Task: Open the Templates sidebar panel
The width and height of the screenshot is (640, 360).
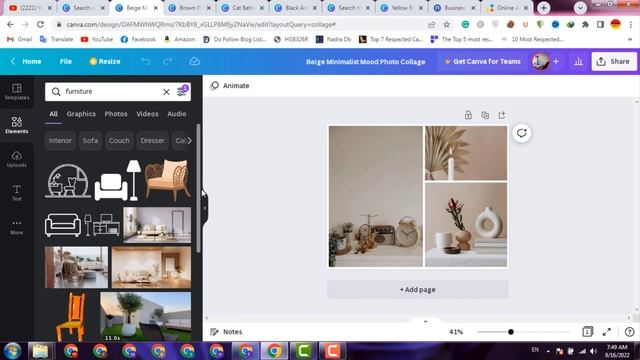Action: tap(17, 91)
